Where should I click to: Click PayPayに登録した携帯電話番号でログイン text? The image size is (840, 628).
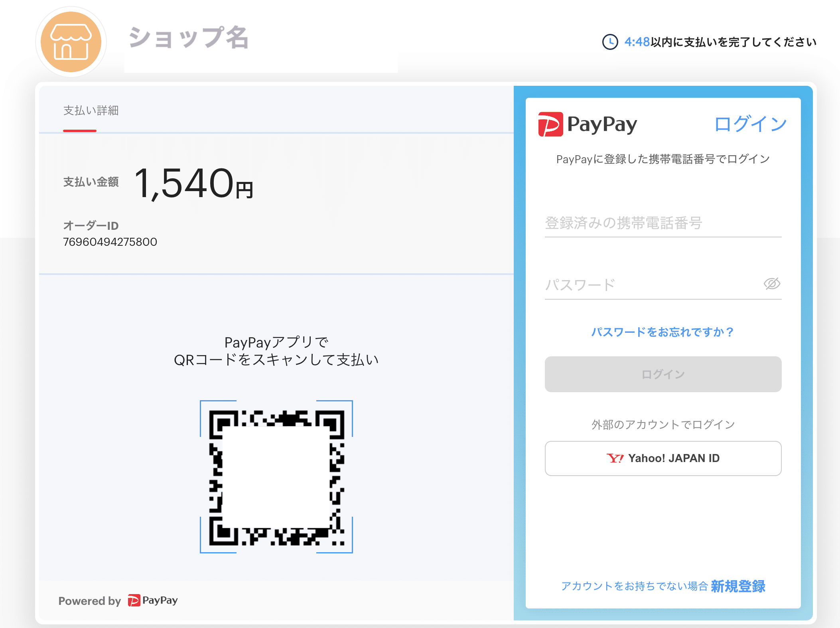[x=663, y=159]
